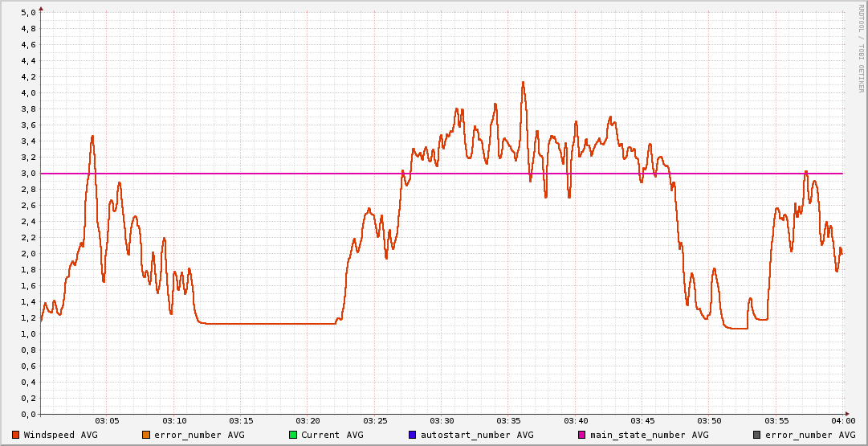
Task: Click the 2,4 value on y-axis
Action: click(30, 222)
